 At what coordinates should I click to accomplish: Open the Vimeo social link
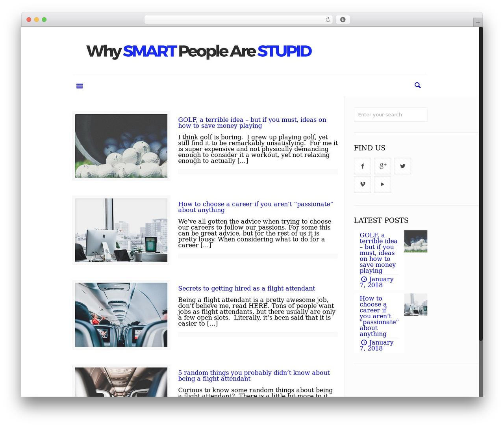363,184
